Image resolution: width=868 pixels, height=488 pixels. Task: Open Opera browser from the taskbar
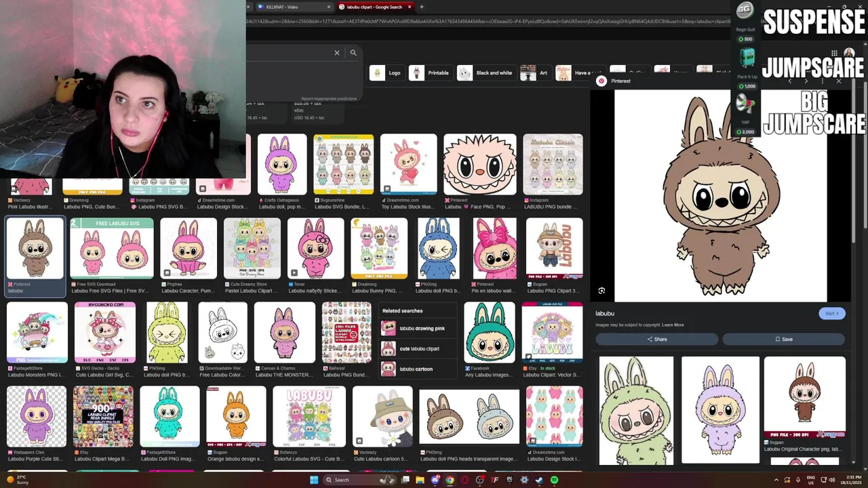pos(465,480)
